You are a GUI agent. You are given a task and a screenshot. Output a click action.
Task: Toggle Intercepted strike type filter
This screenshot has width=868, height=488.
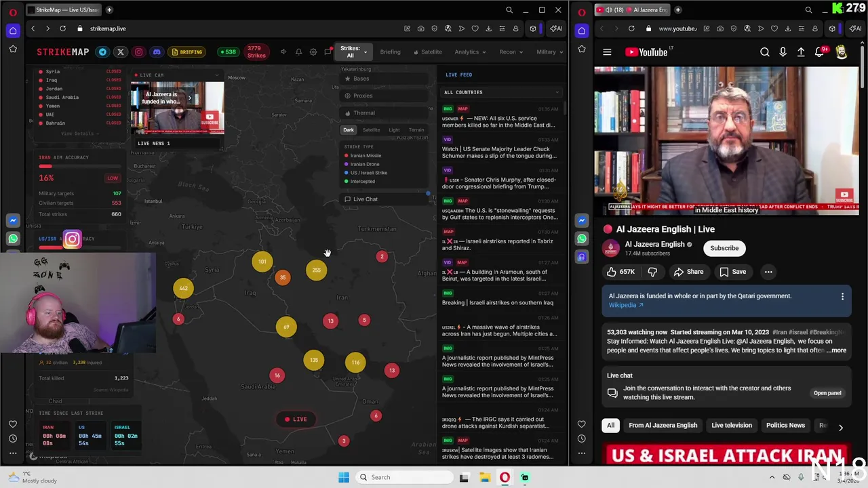coord(359,182)
